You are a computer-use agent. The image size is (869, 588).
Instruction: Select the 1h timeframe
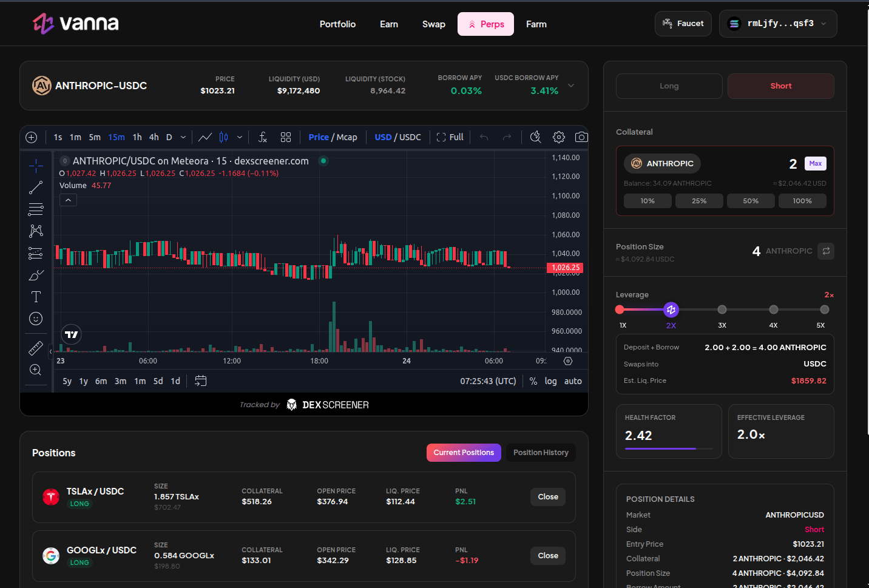(x=137, y=137)
